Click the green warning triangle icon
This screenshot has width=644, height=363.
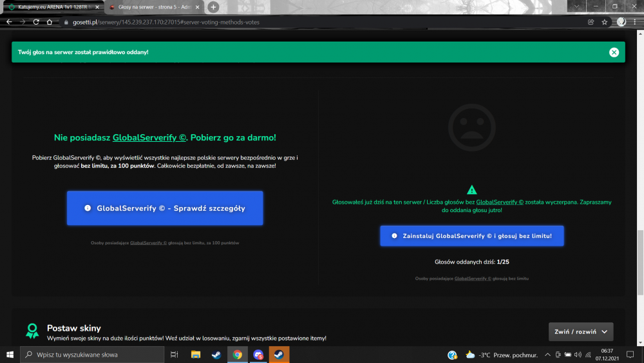tap(471, 190)
